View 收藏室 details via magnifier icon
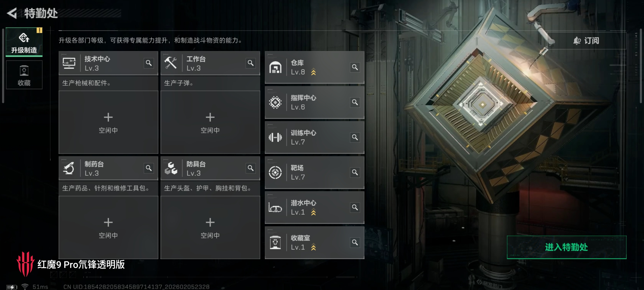 pyautogui.click(x=355, y=242)
